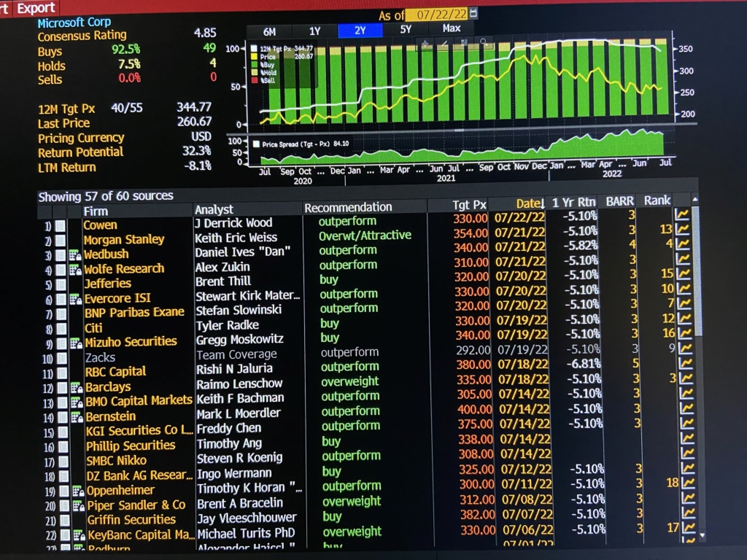This screenshot has height=560, width=747.
Task: Tick the Morgan Stanley row checkbox
Action: [61, 241]
